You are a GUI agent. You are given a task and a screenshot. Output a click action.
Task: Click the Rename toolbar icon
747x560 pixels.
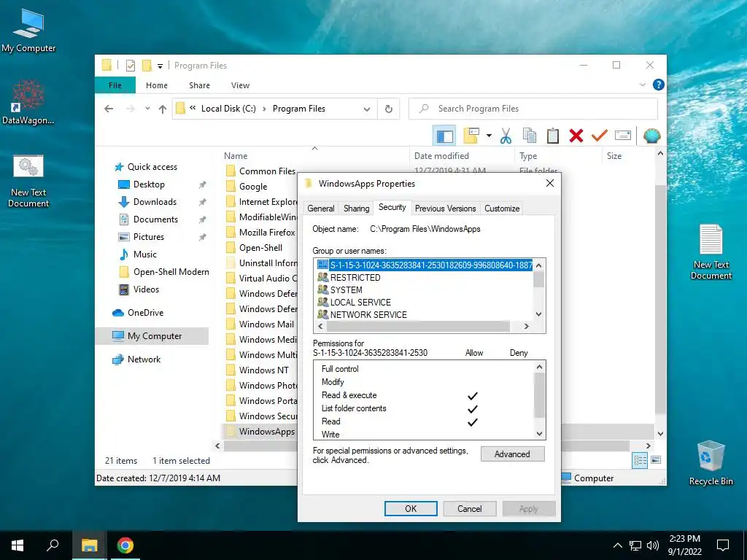[623, 136]
